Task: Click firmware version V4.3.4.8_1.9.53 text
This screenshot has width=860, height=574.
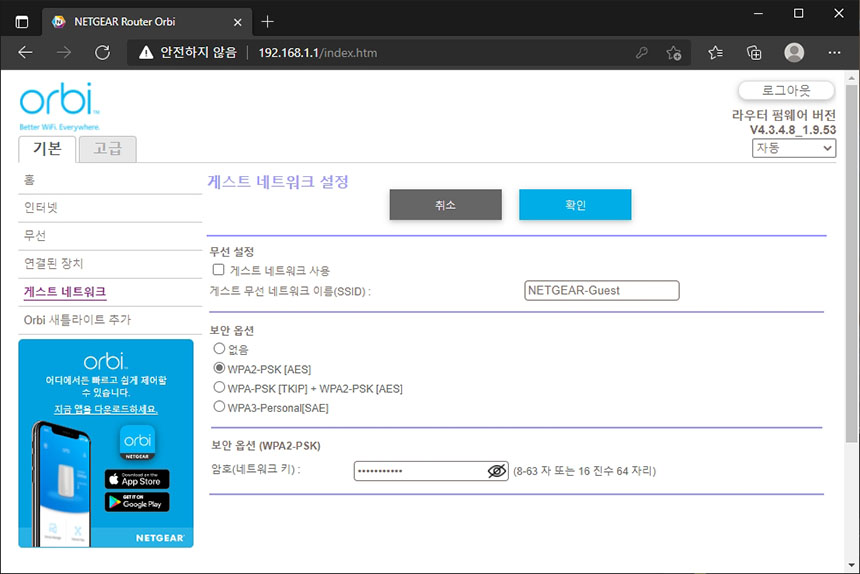Action: [793, 130]
